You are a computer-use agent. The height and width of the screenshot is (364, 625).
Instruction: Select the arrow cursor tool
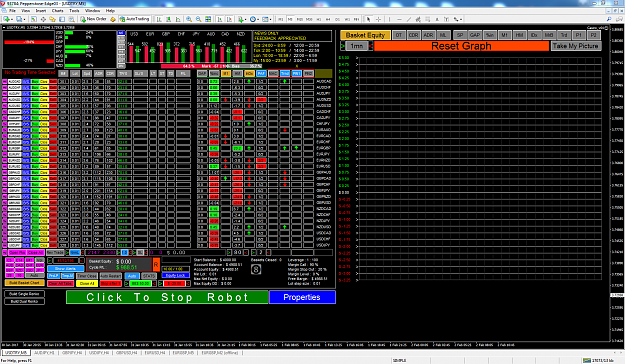(x=369, y=19)
